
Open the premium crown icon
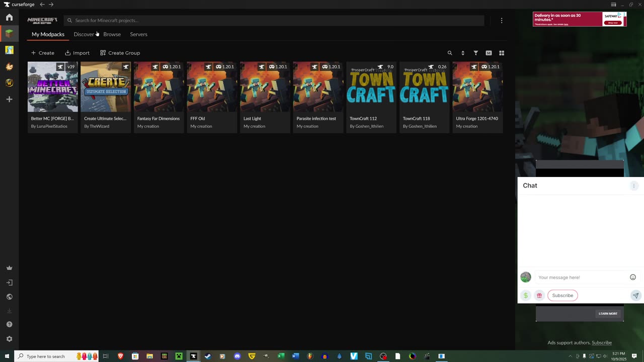(x=9, y=268)
